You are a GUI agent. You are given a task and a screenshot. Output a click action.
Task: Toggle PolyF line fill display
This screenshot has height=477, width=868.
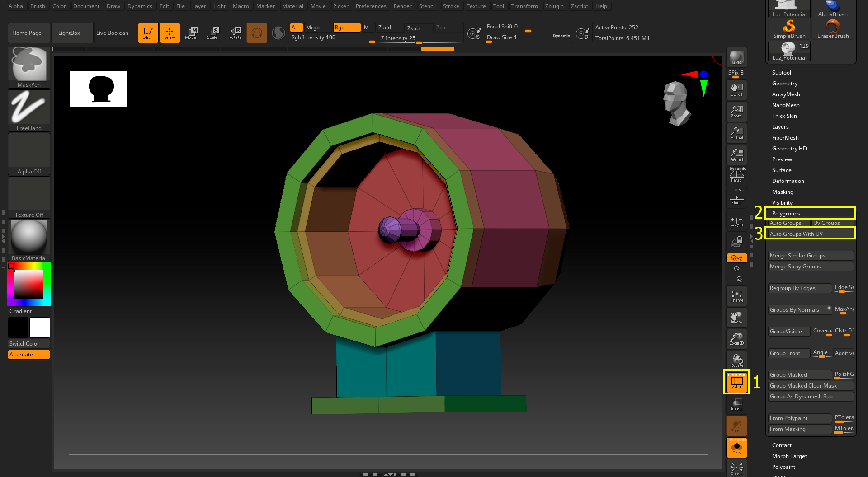click(x=736, y=382)
